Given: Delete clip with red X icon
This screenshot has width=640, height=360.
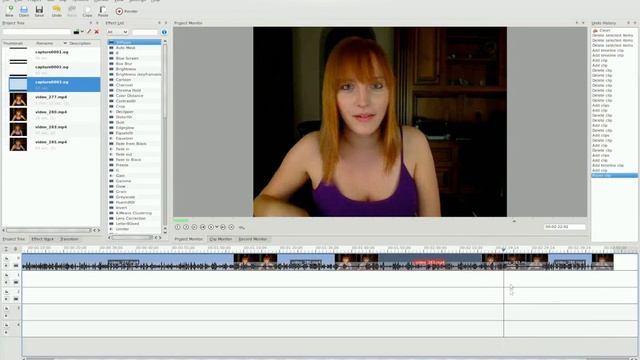Looking at the screenshot, I should click(x=97, y=32).
